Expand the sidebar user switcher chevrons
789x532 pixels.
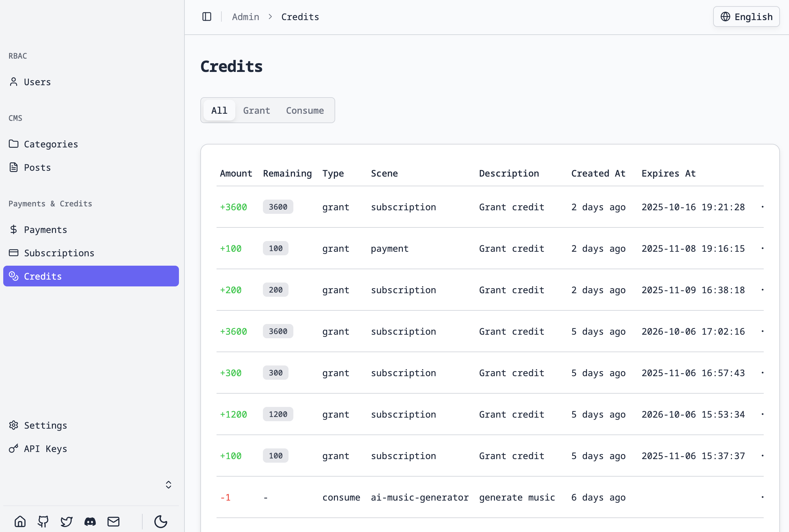168,484
